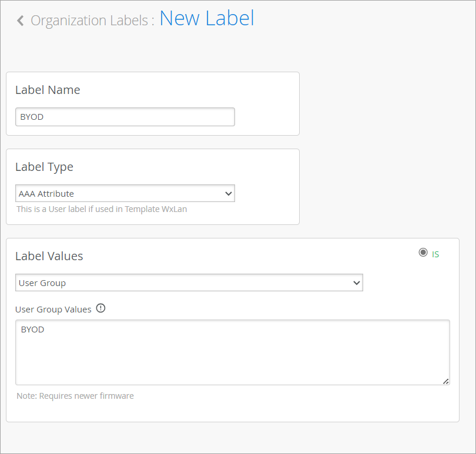Click the New Label page title

tap(207, 18)
